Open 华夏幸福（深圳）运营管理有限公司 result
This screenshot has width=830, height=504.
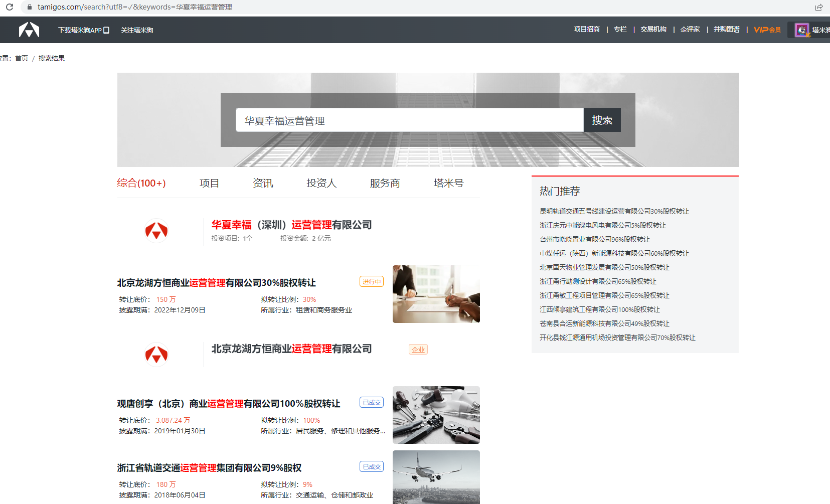292,225
